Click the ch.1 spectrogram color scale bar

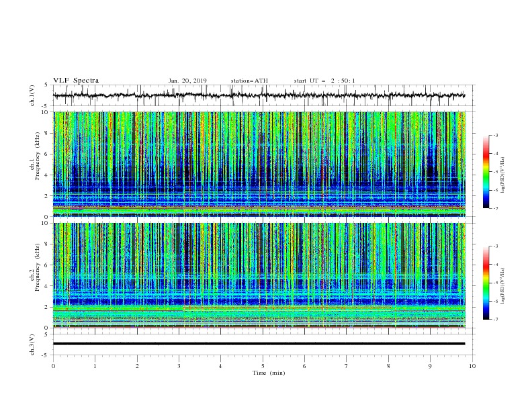click(x=486, y=172)
